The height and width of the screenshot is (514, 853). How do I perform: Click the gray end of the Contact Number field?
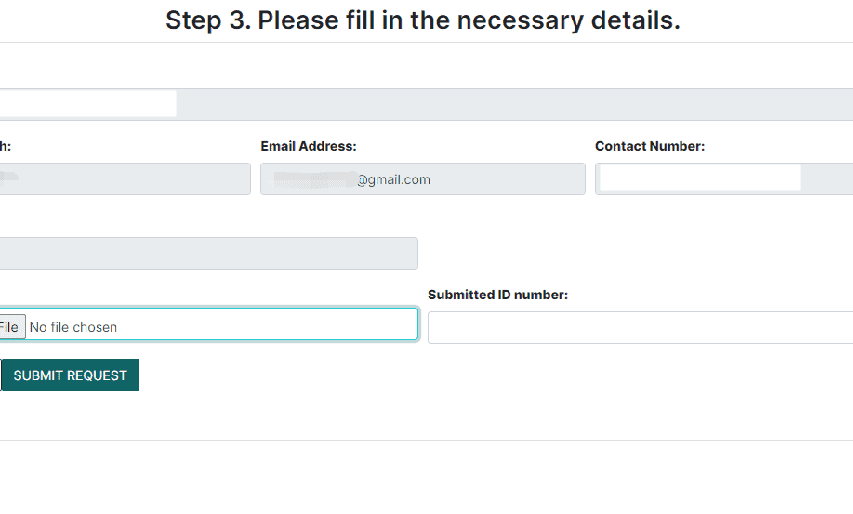pyautogui.click(x=827, y=179)
